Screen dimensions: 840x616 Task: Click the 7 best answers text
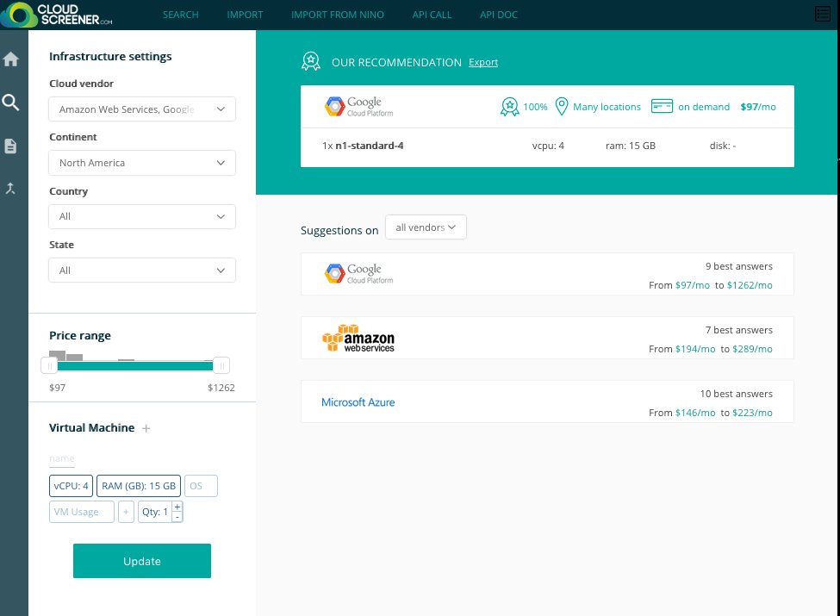coord(738,330)
